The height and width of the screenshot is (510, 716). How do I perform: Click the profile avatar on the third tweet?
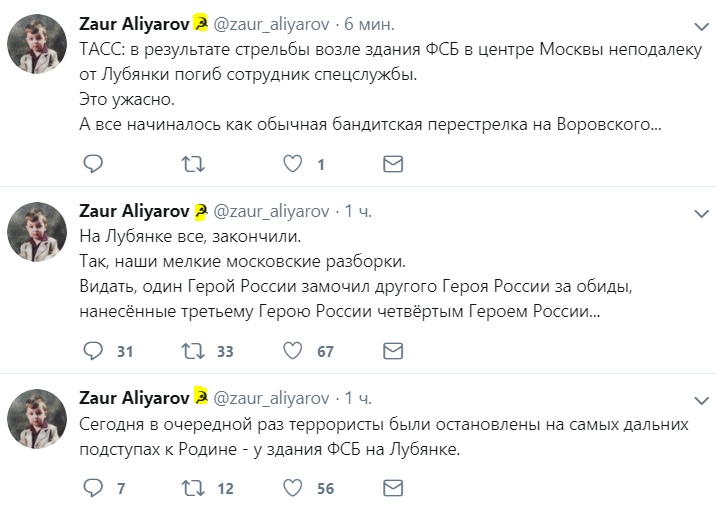click(38, 419)
